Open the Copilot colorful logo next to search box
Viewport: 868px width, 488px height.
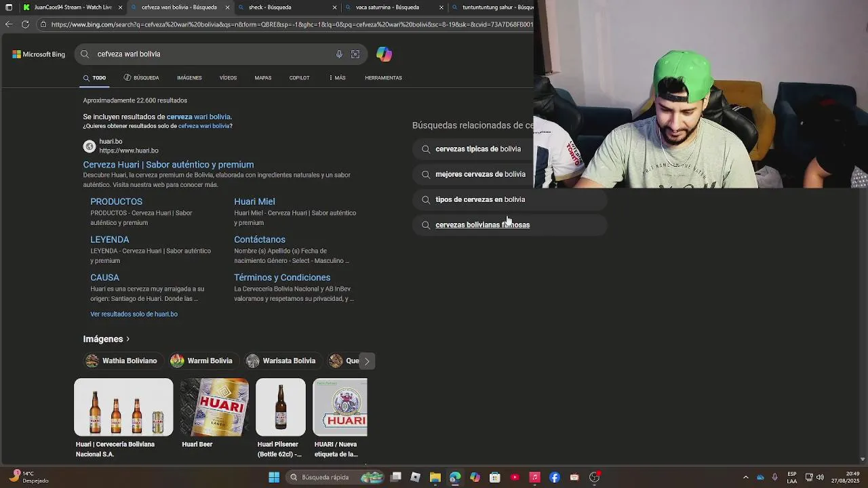coord(384,54)
